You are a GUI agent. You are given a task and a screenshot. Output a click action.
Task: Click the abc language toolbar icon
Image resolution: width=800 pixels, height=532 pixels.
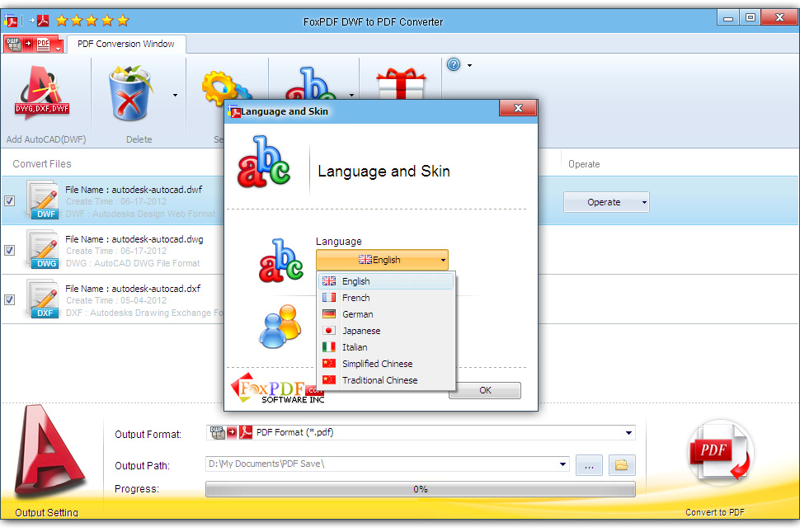(x=310, y=83)
